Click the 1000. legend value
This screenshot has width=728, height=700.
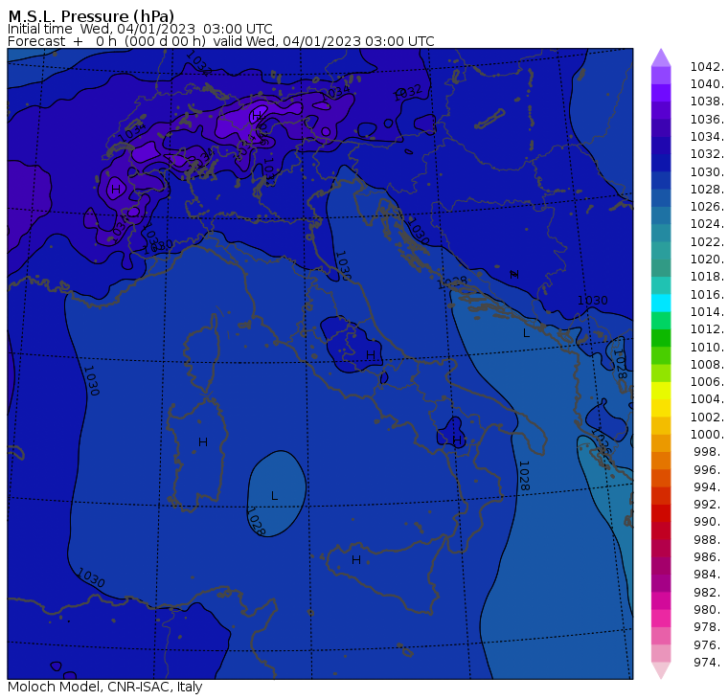tap(707, 435)
